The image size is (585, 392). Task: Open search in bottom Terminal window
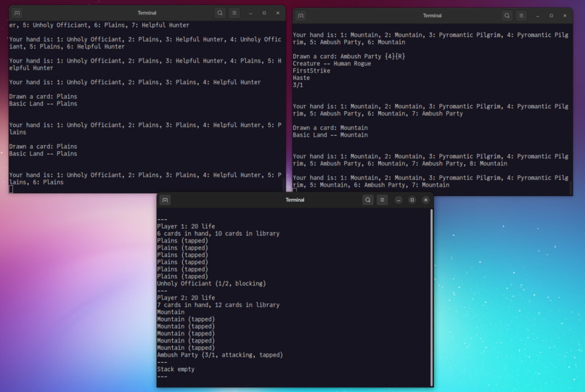tap(368, 200)
